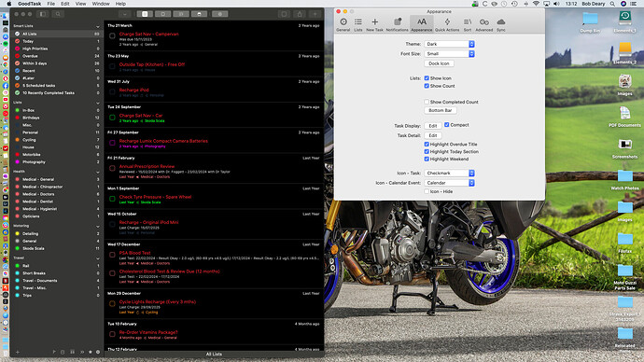This screenshot has height=362, width=644.
Task: Open the Icon - Calendar Event dropdown
Action: [449, 183]
